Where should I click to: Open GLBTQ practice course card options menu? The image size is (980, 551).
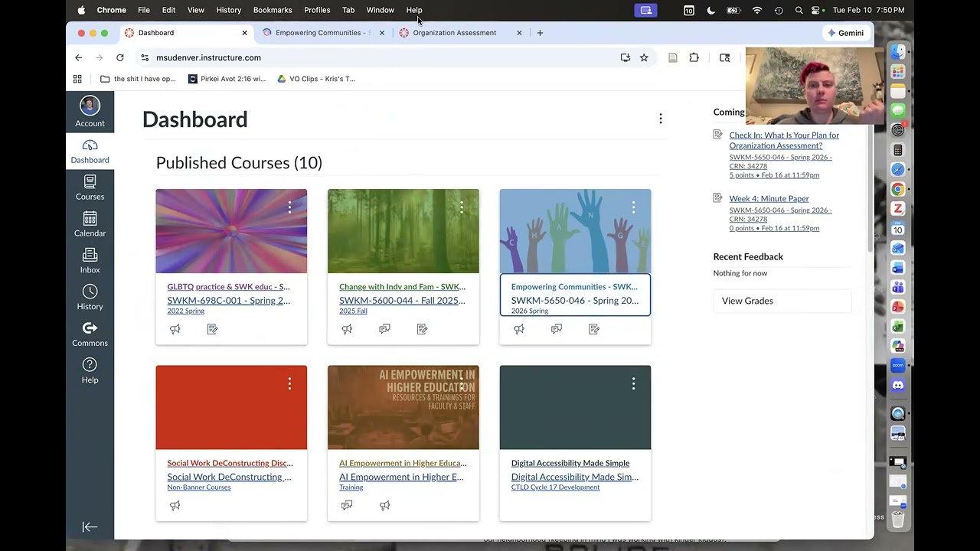point(289,207)
